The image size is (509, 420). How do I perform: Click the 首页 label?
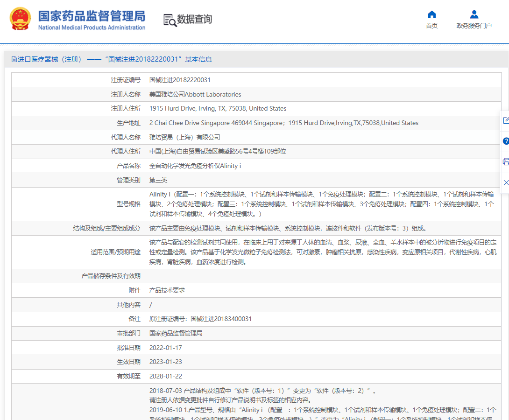tap(432, 26)
